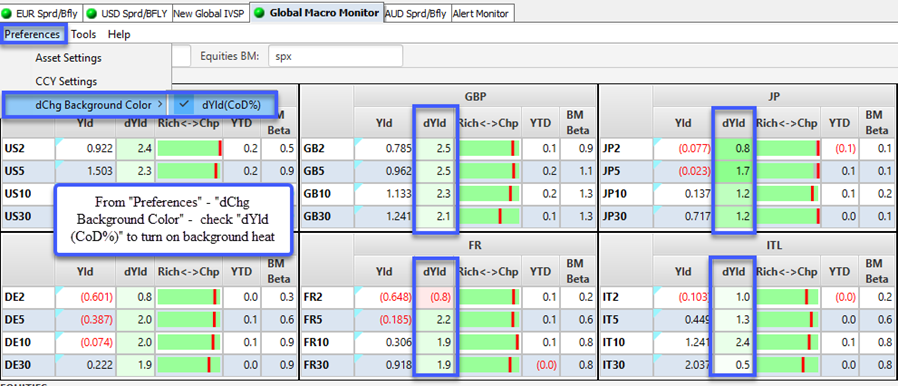
Task: Click the FR group header
Action: (475, 246)
